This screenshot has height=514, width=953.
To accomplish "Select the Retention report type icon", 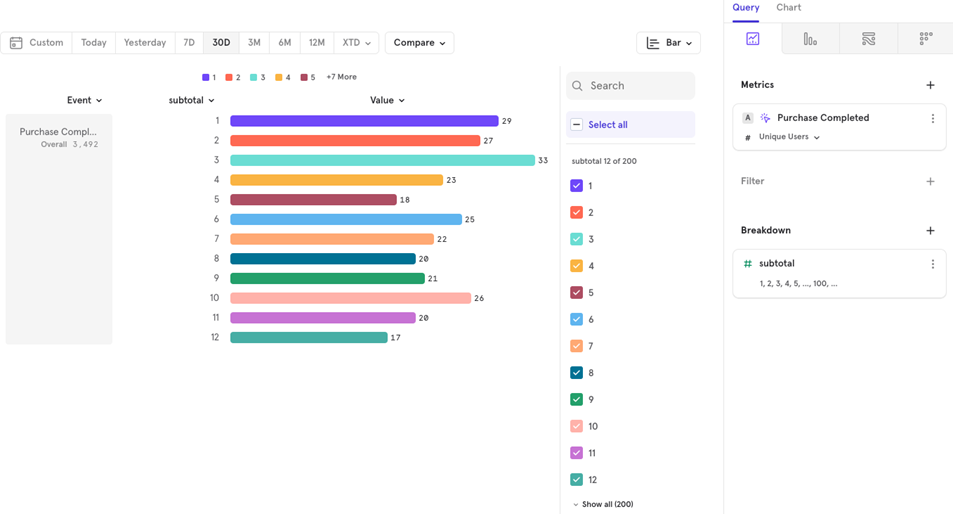I will click(925, 39).
